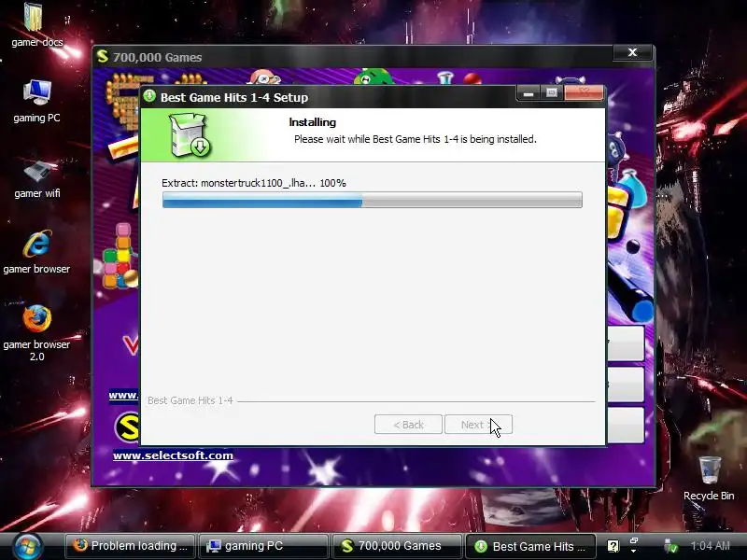Viewport: 747px width, 560px height.
Task: Click the taskbar clock showing 1:04 AM
Action: tap(710, 546)
